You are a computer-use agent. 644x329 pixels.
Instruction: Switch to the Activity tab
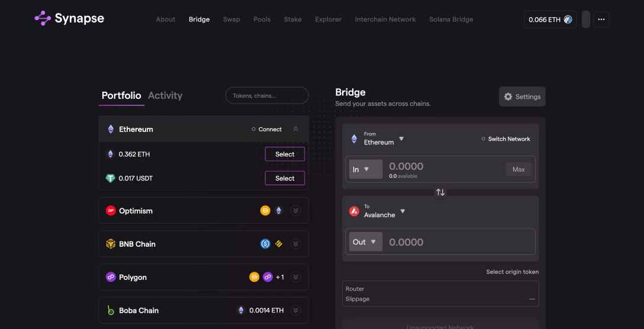pos(165,96)
